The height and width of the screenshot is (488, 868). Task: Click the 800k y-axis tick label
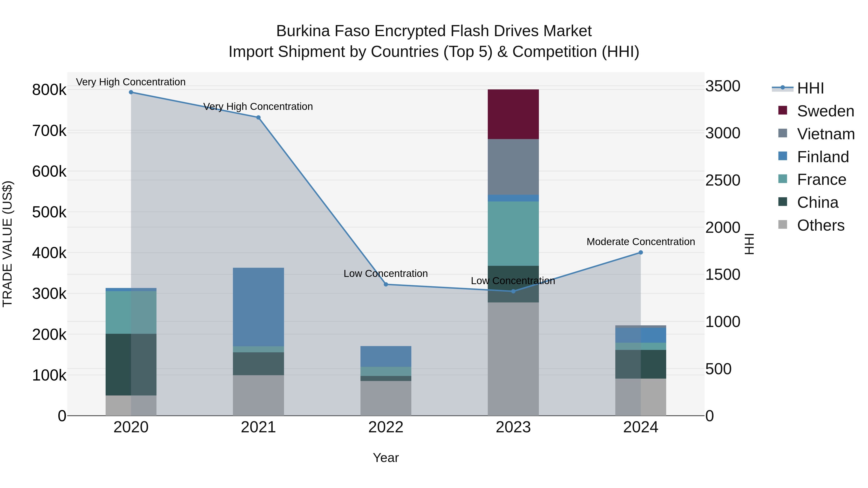coord(49,90)
